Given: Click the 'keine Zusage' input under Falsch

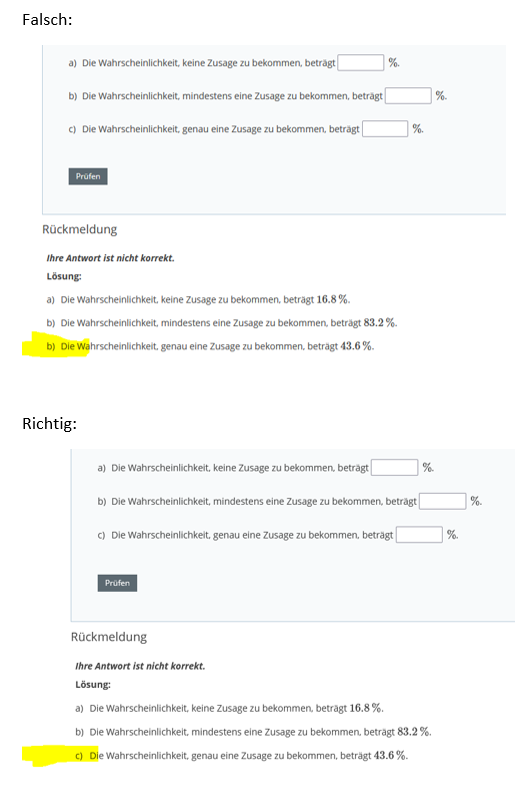Looking at the screenshot, I should (361, 63).
